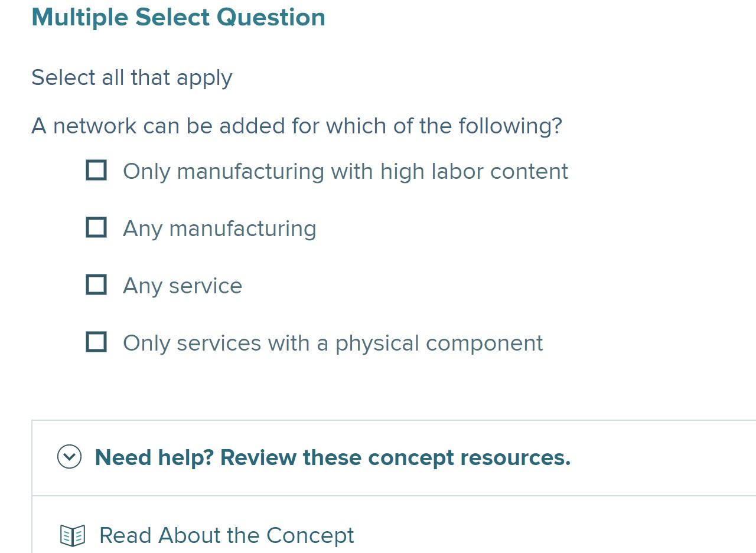Click the 'Only services with a physical component' label
756x553 pixels.
(333, 343)
